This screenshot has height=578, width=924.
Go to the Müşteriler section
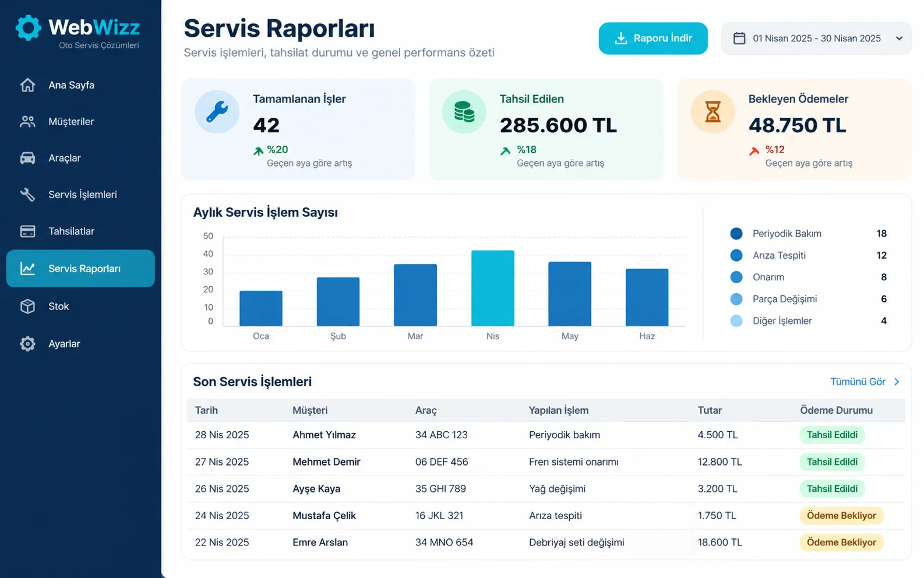(80, 122)
